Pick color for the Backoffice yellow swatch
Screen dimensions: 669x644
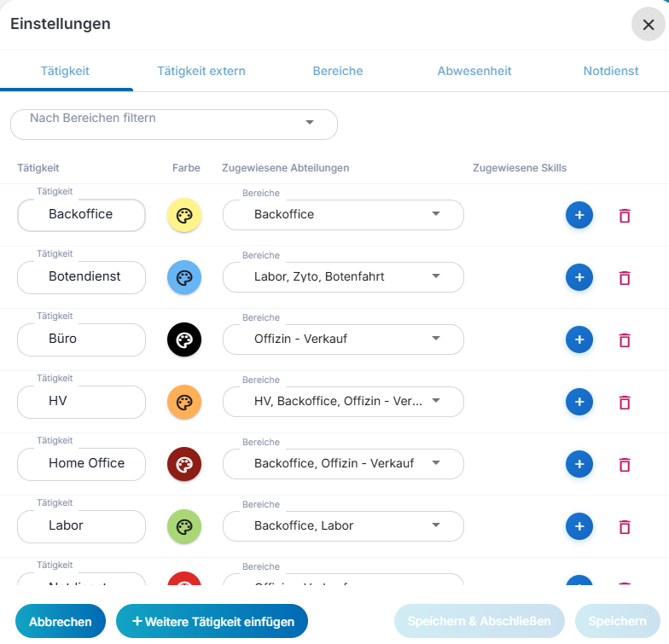[x=184, y=216]
